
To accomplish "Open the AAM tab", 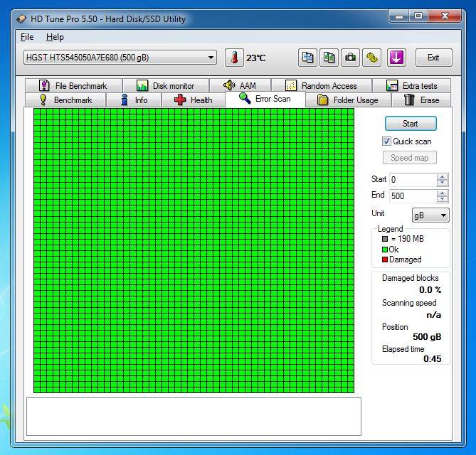I will 240,86.
